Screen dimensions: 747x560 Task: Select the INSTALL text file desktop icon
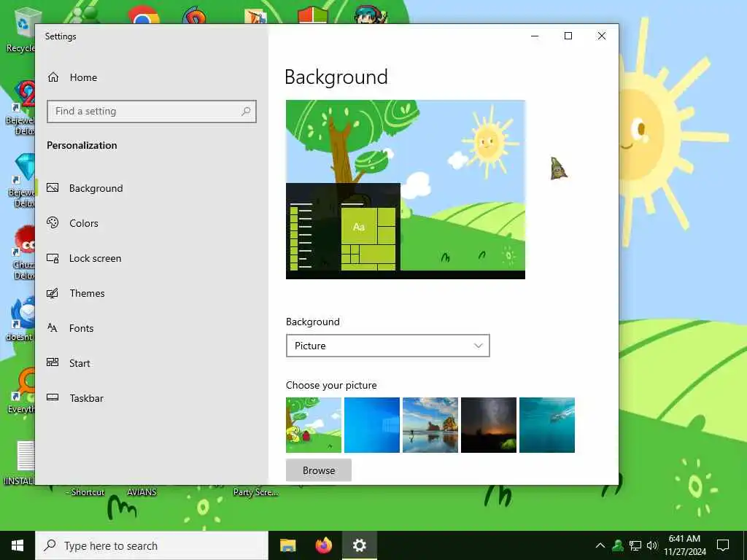point(21,463)
